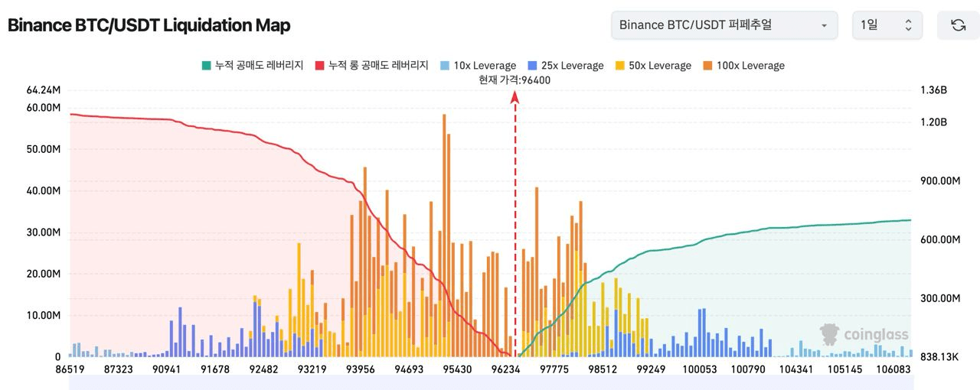This screenshot has height=390, width=980.
Task: Click the left y-axis label 30.00M
Action: [x=43, y=232]
